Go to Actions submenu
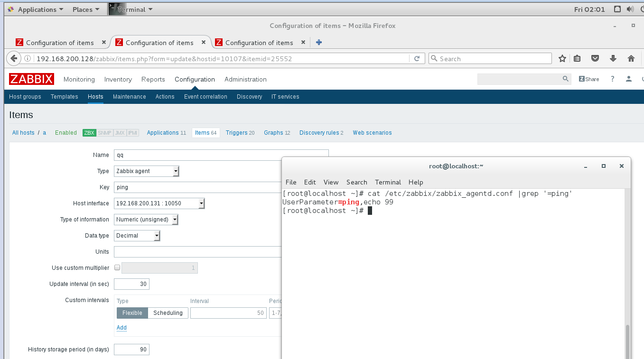Viewport: 644px width, 359px height. pyautogui.click(x=165, y=97)
